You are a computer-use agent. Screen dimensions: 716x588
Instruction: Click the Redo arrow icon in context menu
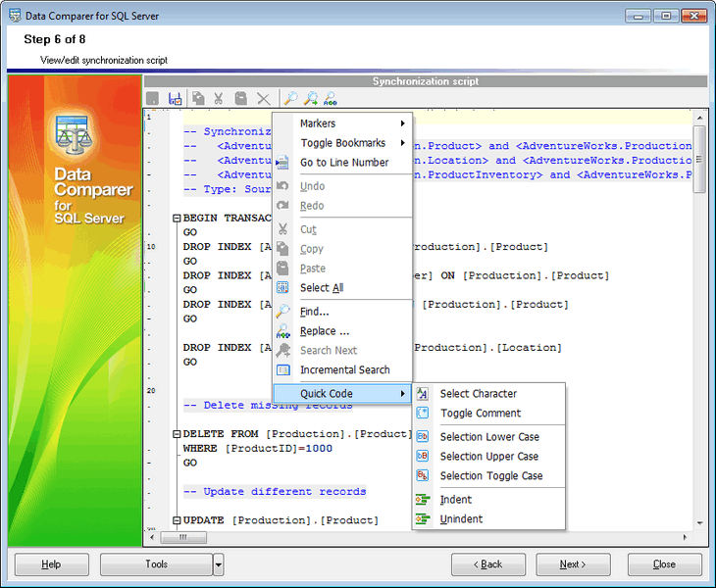[x=282, y=205]
